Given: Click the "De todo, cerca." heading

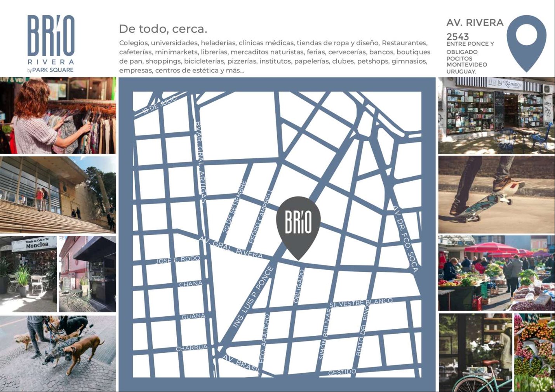Looking at the screenshot, I should pyautogui.click(x=163, y=29).
